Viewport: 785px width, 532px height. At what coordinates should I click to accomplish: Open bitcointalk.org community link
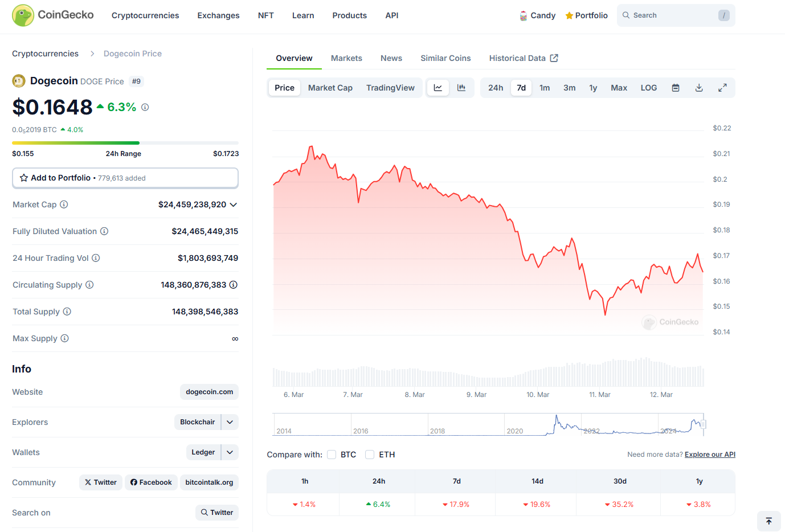[209, 482]
